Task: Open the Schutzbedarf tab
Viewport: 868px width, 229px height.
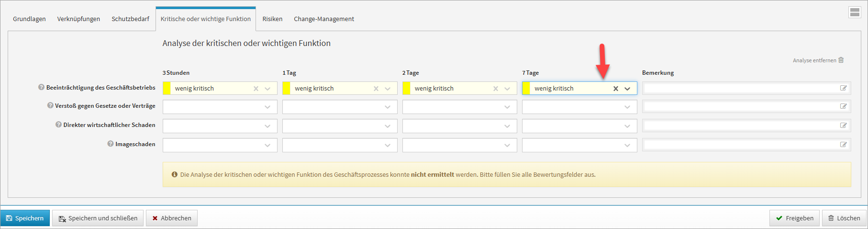Action: (x=130, y=19)
